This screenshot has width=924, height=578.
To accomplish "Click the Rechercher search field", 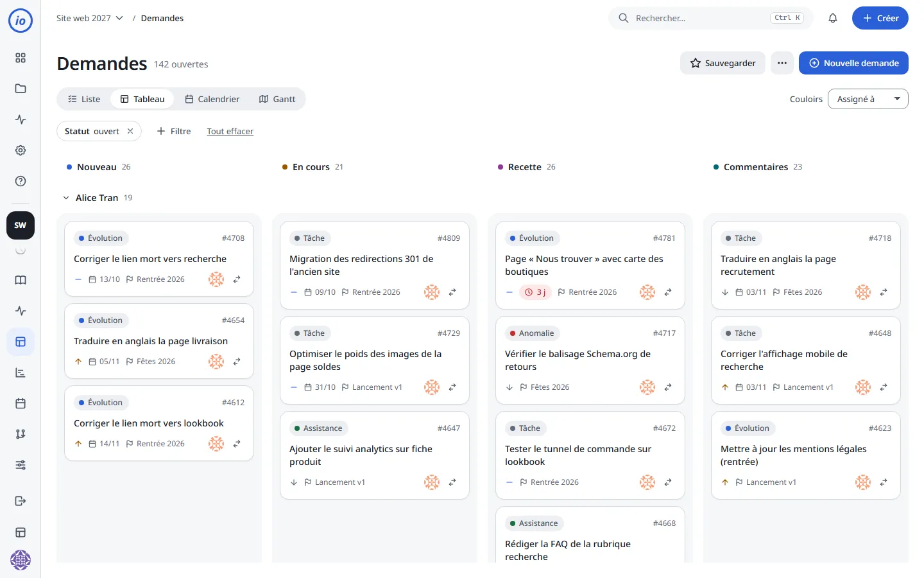I will coord(711,18).
